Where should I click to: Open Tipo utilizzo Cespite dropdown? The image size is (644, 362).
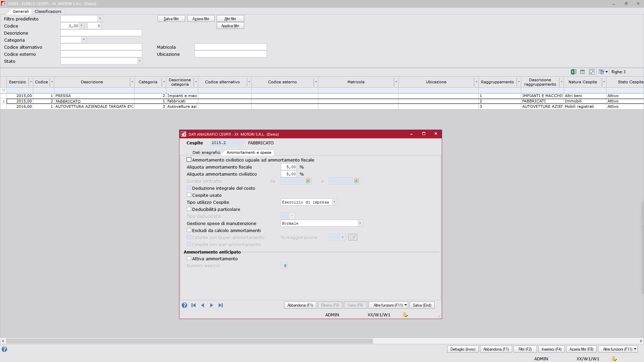[x=334, y=202]
